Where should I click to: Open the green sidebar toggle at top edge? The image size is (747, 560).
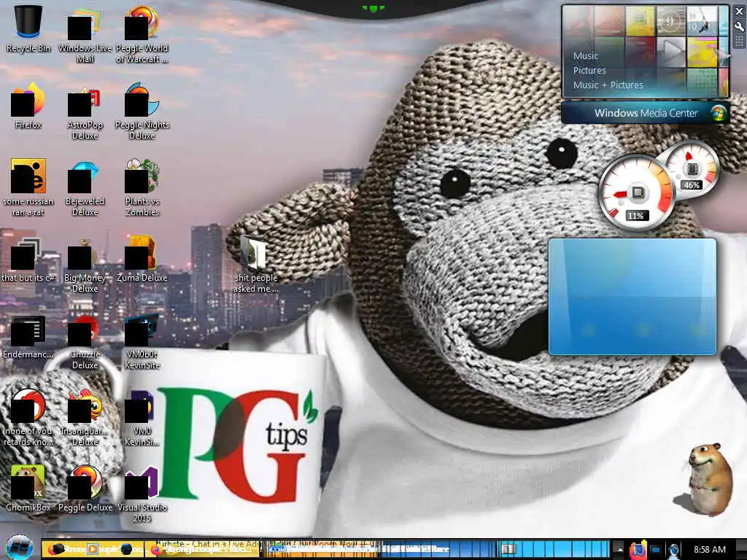pyautogui.click(x=373, y=8)
